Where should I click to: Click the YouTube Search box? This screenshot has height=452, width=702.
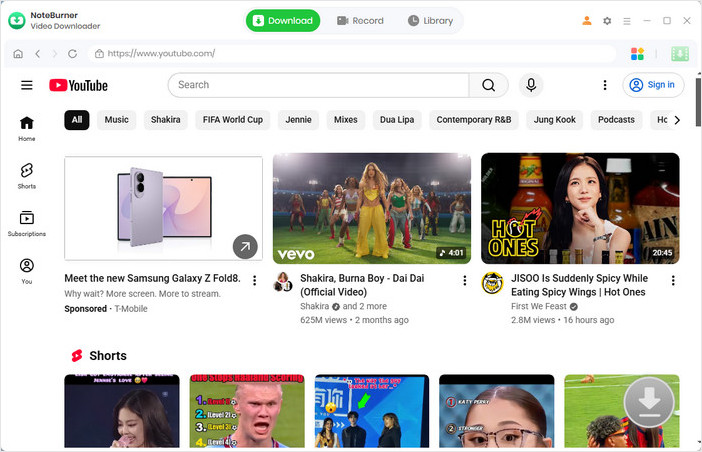(318, 85)
